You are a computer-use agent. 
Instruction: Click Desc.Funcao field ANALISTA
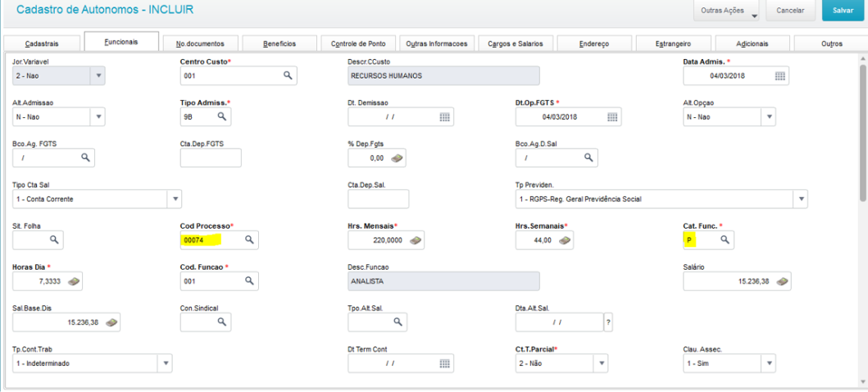pyautogui.click(x=444, y=281)
